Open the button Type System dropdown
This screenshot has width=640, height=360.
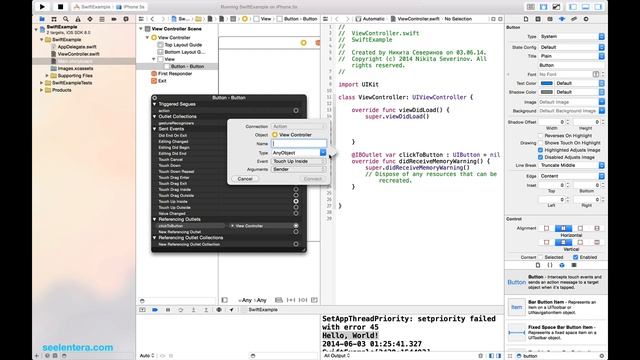[572, 37]
